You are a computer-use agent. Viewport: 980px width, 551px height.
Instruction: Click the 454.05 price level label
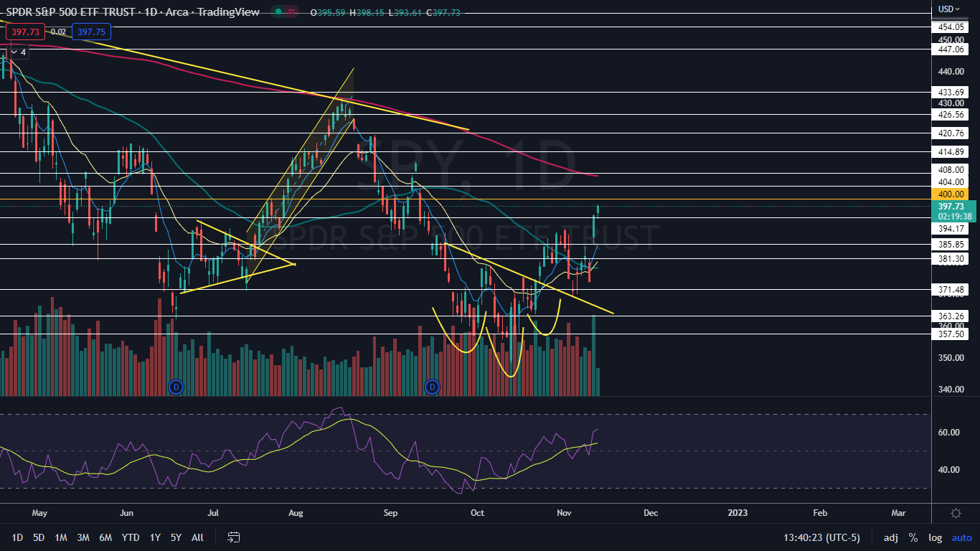(949, 27)
